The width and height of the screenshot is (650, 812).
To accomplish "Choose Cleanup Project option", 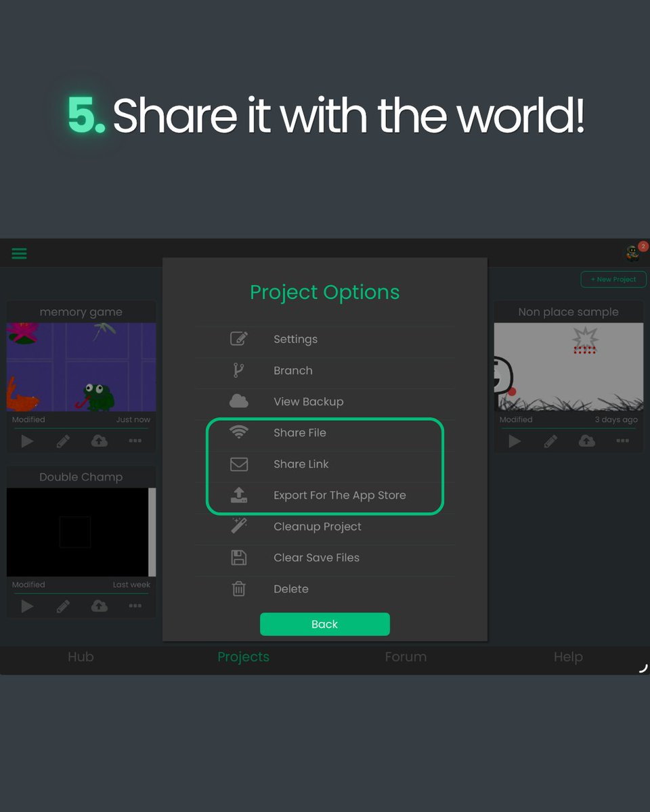I will pyautogui.click(x=325, y=526).
